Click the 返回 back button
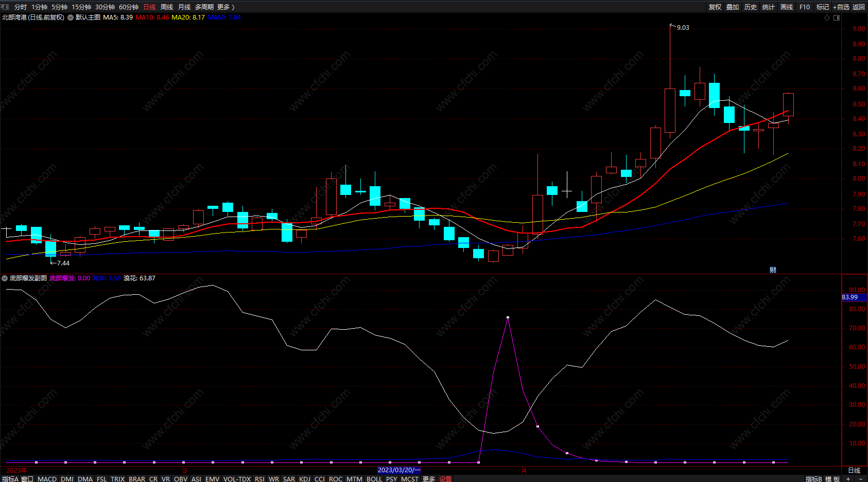This screenshot has width=868, height=482. point(859,7)
